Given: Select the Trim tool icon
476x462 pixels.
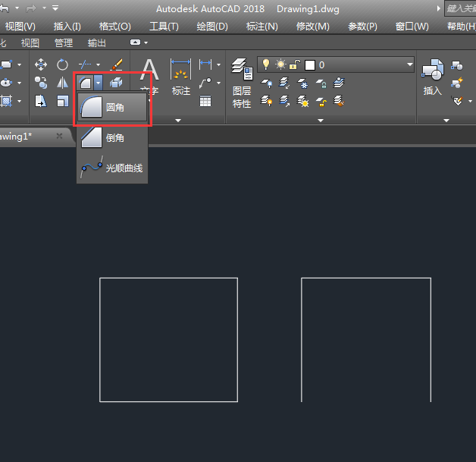Looking at the screenshot, I should (x=85, y=64).
